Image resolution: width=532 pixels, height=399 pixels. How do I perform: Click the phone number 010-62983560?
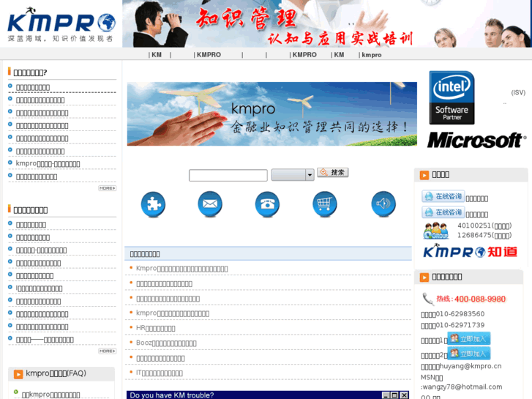(460, 314)
